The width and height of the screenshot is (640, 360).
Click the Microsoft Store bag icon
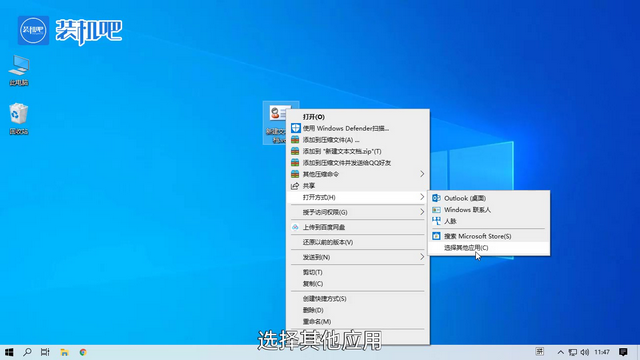[x=436, y=236]
